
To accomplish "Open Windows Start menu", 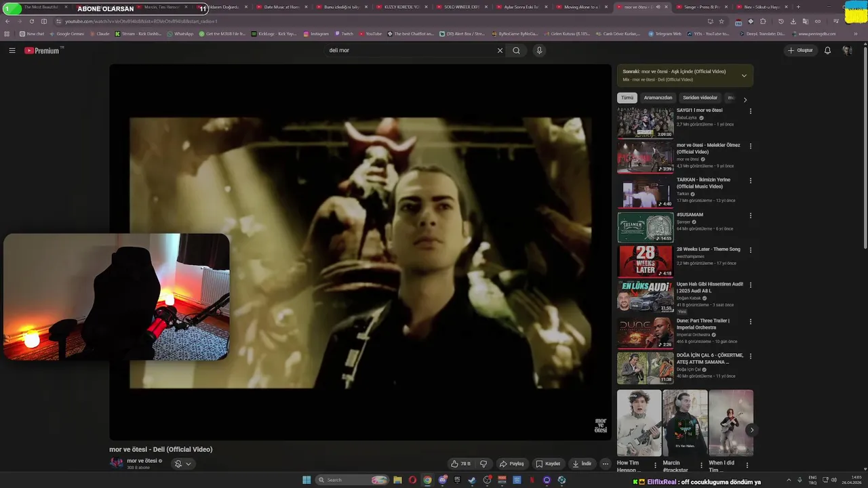I will tap(307, 480).
